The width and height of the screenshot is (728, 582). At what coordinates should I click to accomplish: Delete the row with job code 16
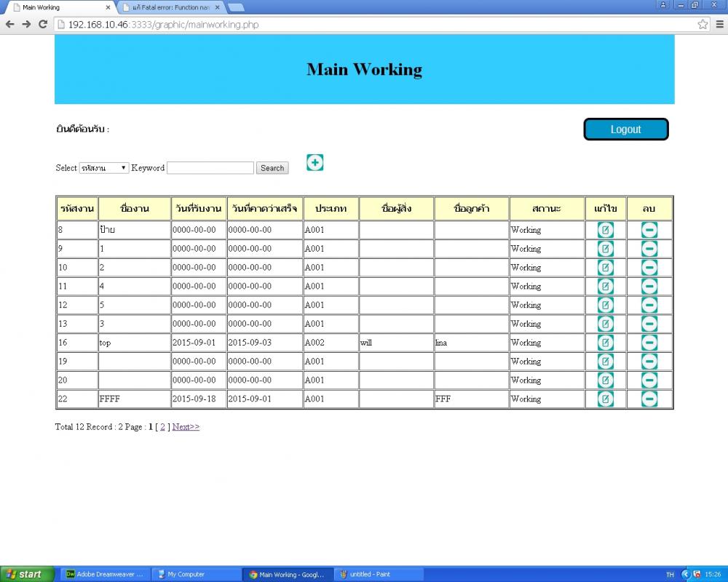[649, 343]
